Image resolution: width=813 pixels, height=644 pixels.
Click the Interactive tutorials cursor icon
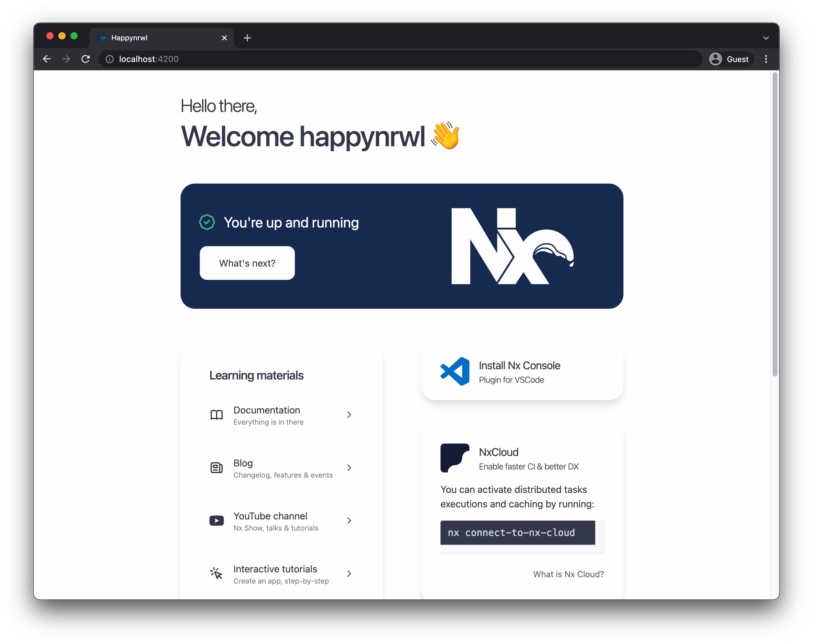216,574
